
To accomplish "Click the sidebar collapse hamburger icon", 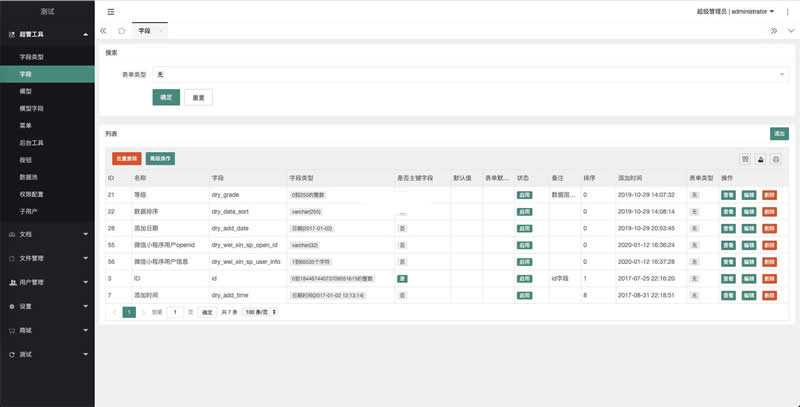I will pyautogui.click(x=110, y=12).
